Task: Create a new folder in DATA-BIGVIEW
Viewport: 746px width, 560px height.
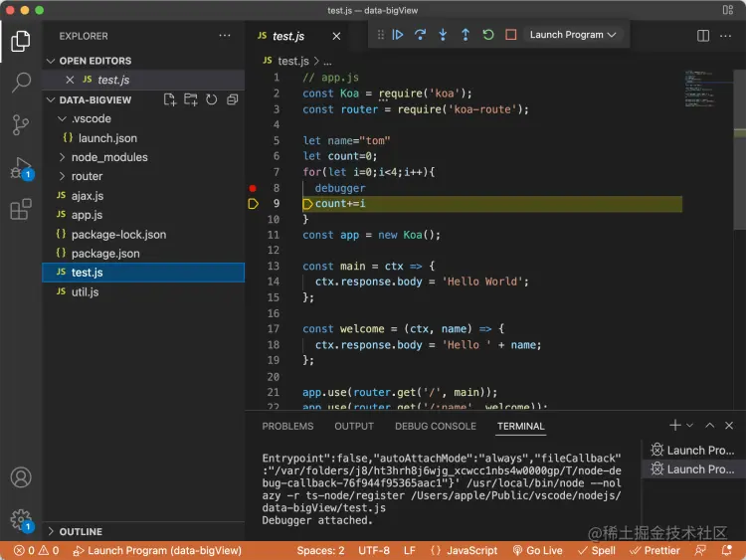Action: (191, 99)
